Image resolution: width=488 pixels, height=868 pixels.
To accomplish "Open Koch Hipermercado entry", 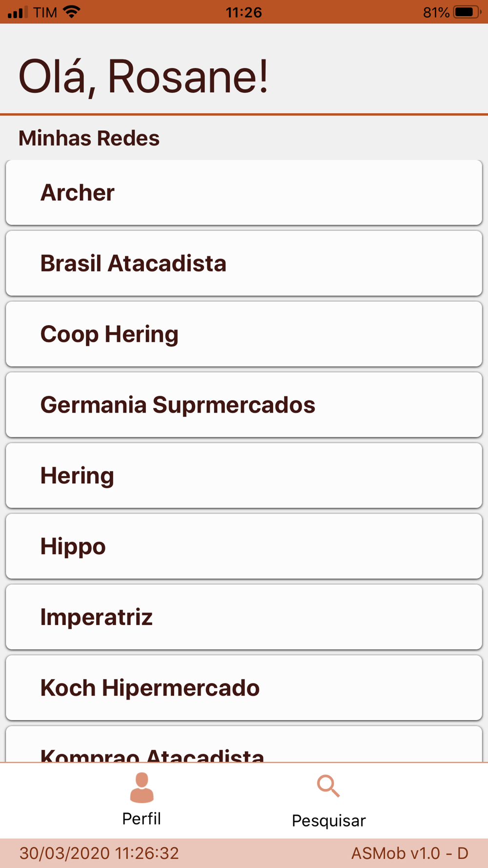I will coord(244,688).
